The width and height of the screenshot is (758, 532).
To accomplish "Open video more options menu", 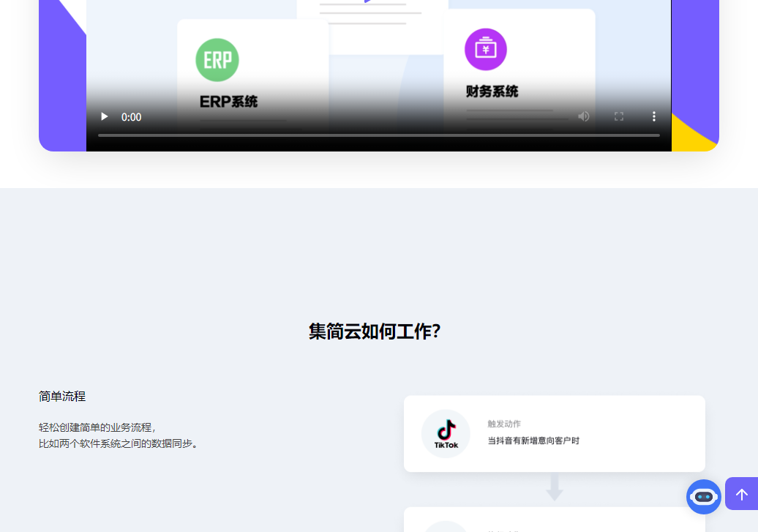I will [x=653, y=116].
